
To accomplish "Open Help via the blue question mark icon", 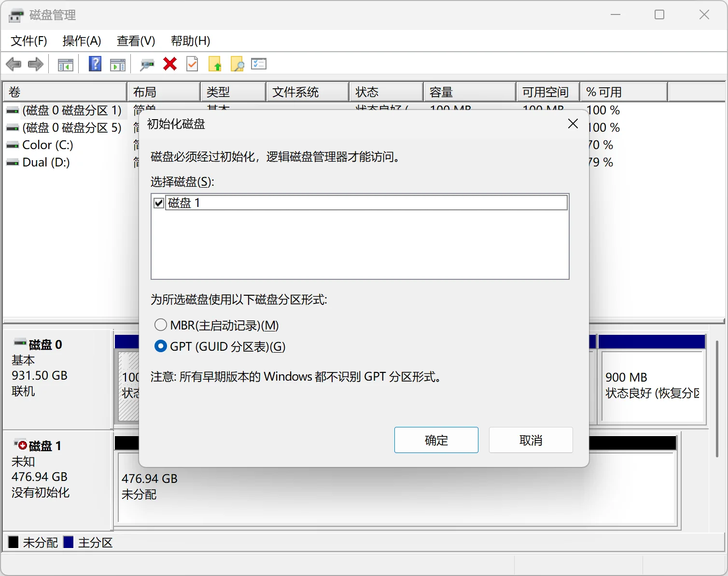I will (95, 64).
